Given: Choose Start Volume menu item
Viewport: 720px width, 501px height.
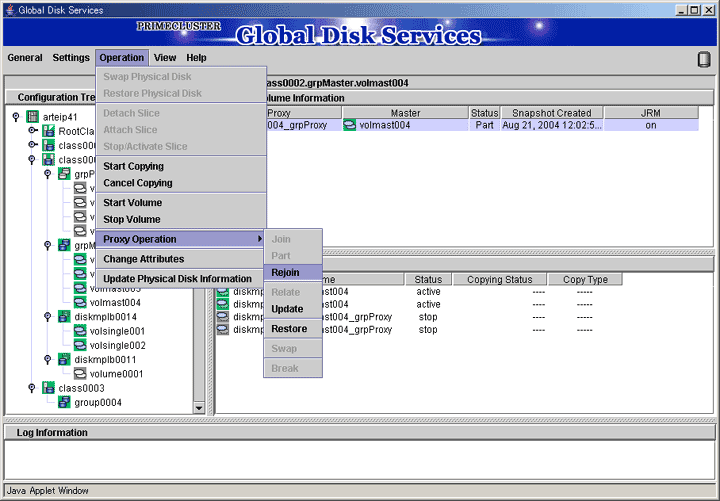Looking at the screenshot, I should (181, 203).
